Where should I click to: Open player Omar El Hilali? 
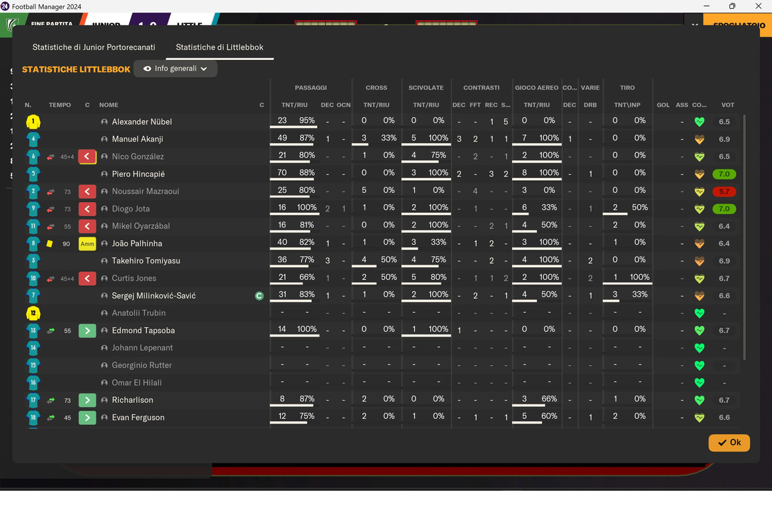click(136, 382)
